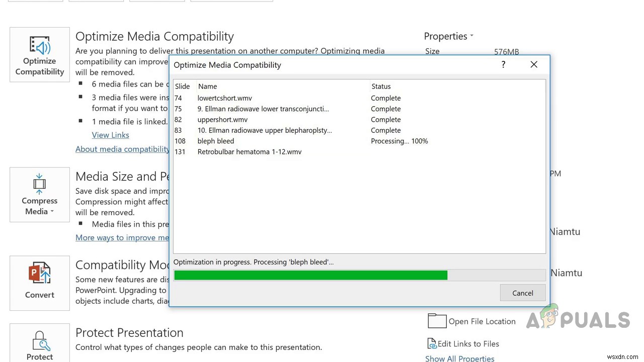Cancel the media optimization
This screenshot has width=644, height=362.
click(x=522, y=293)
